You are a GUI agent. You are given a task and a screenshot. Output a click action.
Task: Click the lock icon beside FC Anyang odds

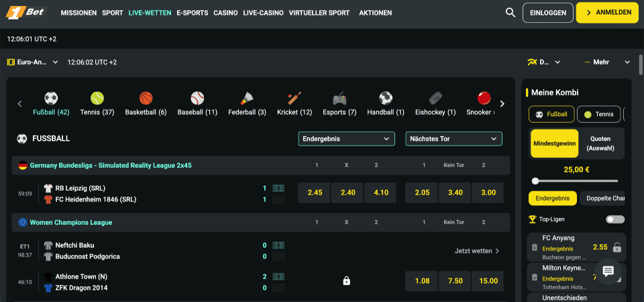point(616,248)
